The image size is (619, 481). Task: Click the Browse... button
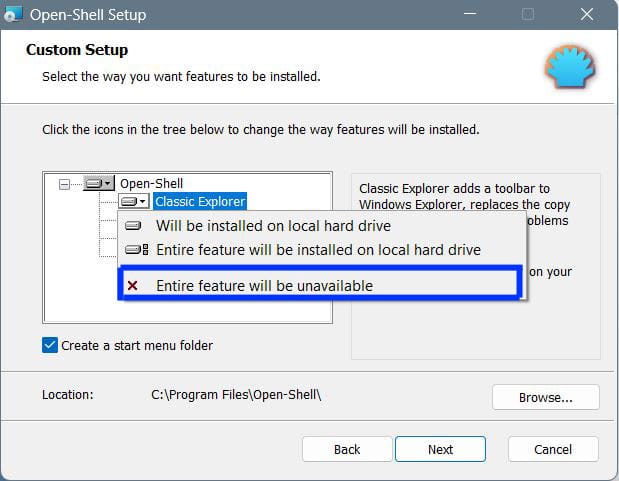click(x=546, y=397)
